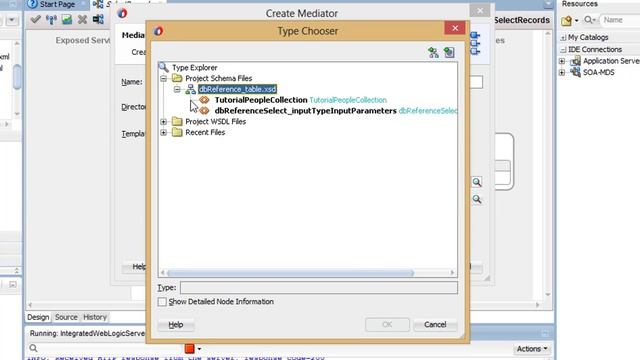Click the Type Chooser horizontal scrollbar thumb
Viewport: 640px width, 360px height.
(x=290, y=273)
